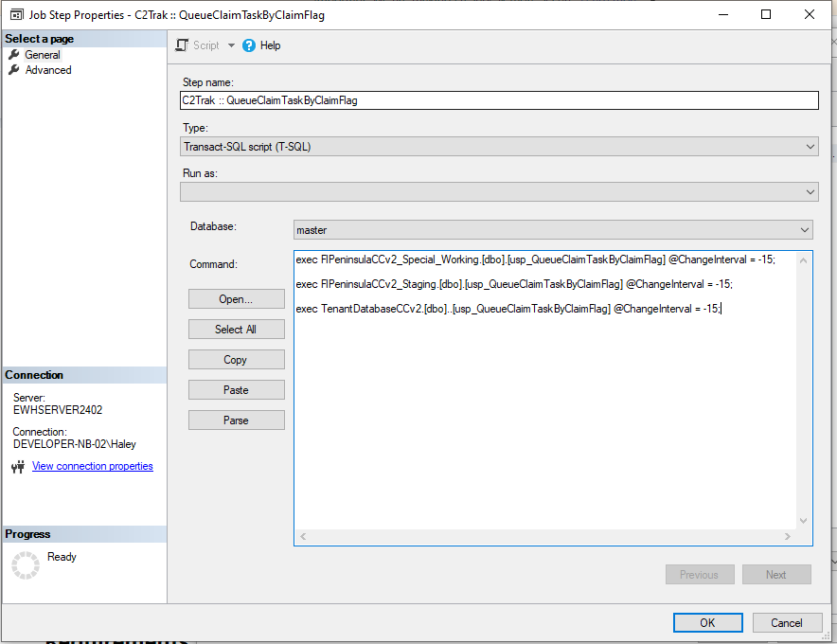Confirm changes with the OK button
Image resolution: width=837 pixels, height=644 pixels.
click(707, 622)
